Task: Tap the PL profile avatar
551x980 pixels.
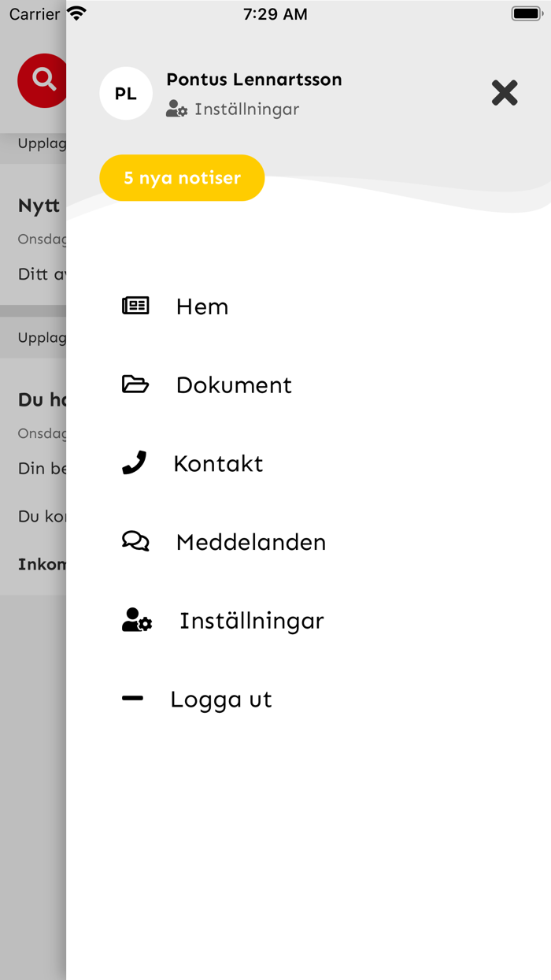Action: pos(126,94)
